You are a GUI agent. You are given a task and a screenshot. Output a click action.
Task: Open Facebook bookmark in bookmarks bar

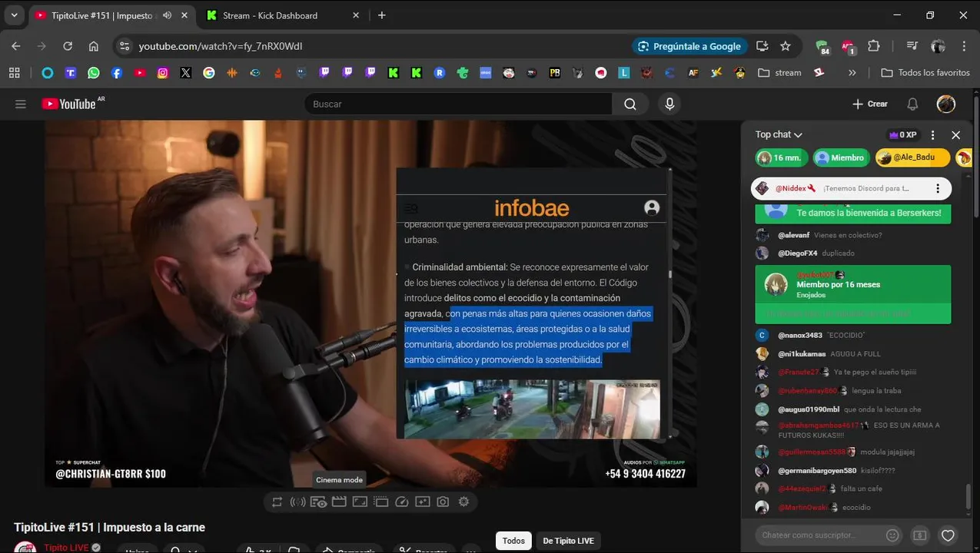117,73
